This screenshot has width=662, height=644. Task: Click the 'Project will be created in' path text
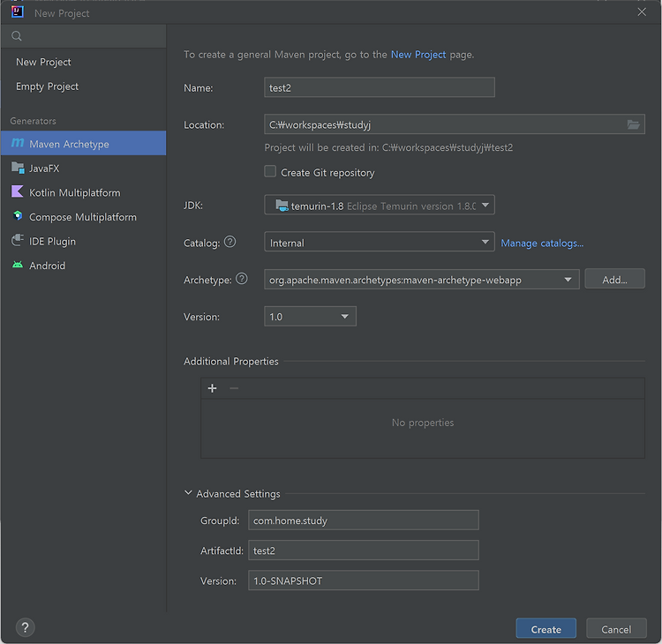(388, 147)
